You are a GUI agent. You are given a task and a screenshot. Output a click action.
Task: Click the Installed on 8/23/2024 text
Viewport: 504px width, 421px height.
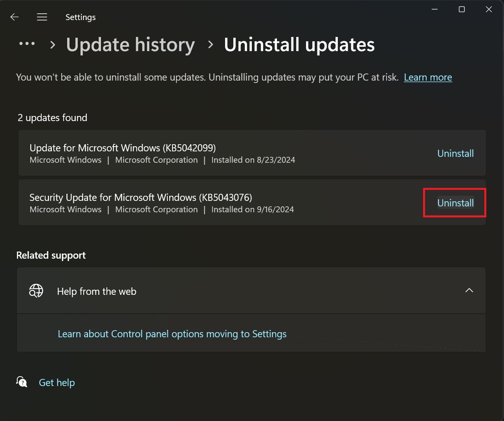click(253, 160)
